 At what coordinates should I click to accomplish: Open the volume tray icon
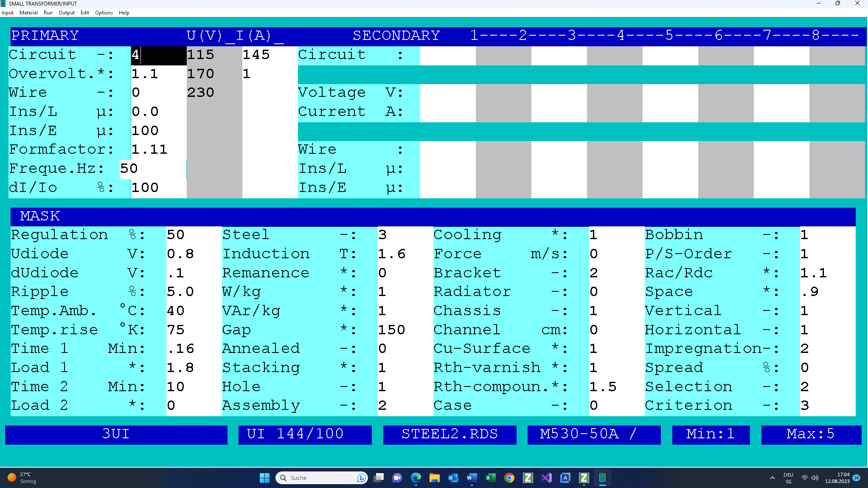815,478
